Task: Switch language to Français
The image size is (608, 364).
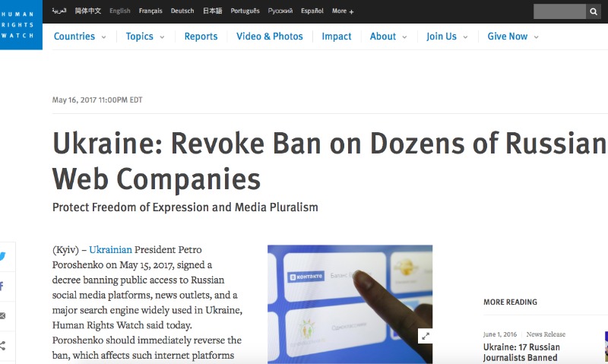Action: pyautogui.click(x=150, y=11)
